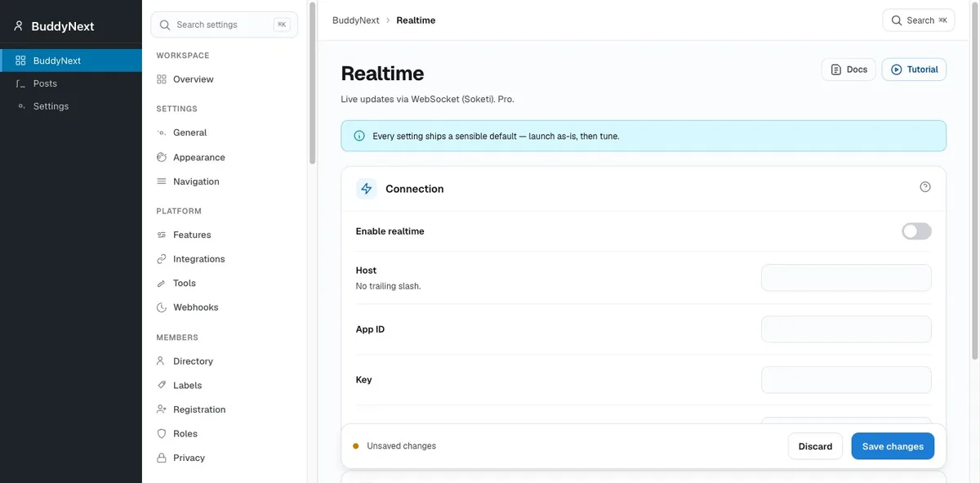Open the Features platform page
Screen dimensions: 980x483
(x=225, y=235)
